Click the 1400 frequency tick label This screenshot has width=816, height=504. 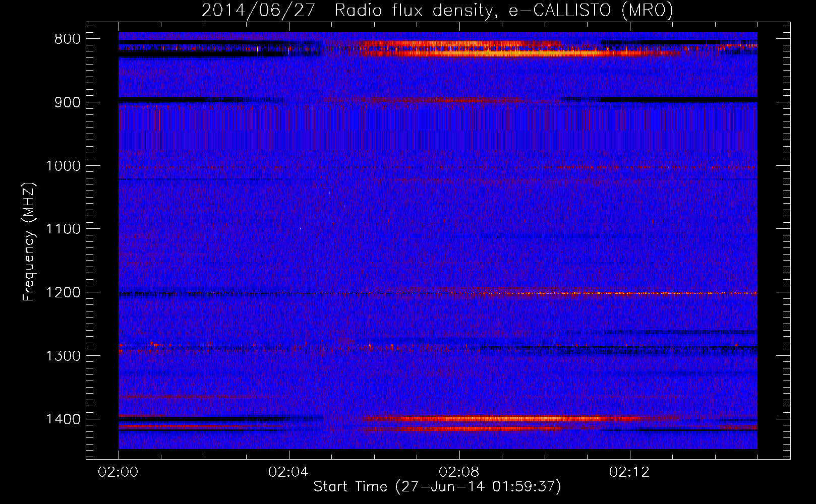[x=63, y=419]
